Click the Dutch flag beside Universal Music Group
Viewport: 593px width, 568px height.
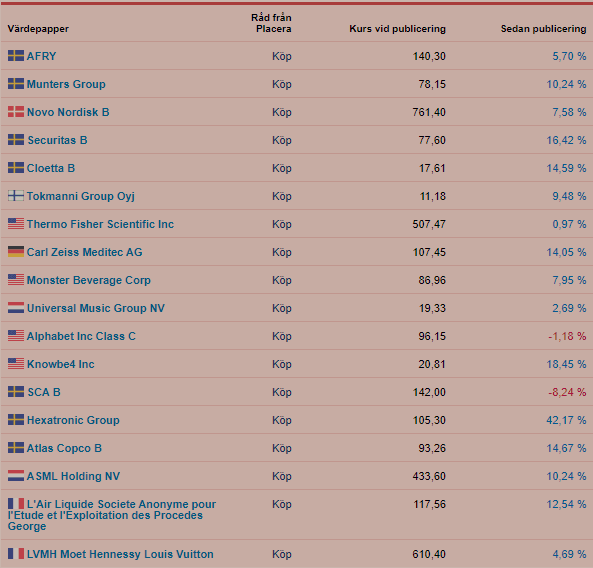tap(16, 308)
